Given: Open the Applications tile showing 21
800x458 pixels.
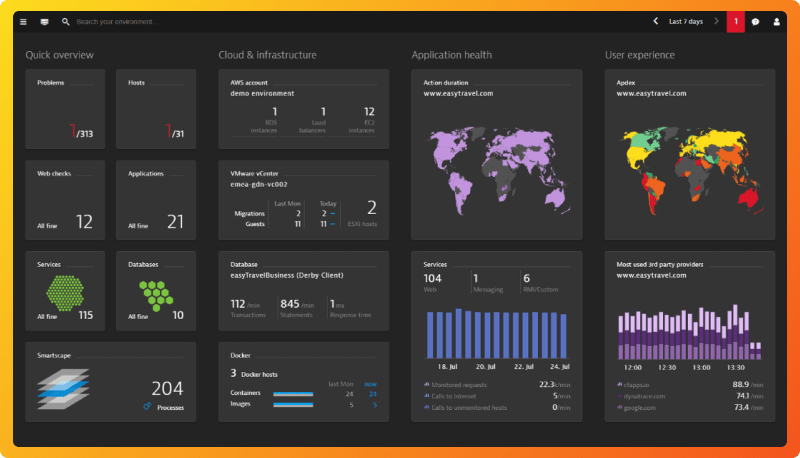Looking at the screenshot, I should 156,200.
